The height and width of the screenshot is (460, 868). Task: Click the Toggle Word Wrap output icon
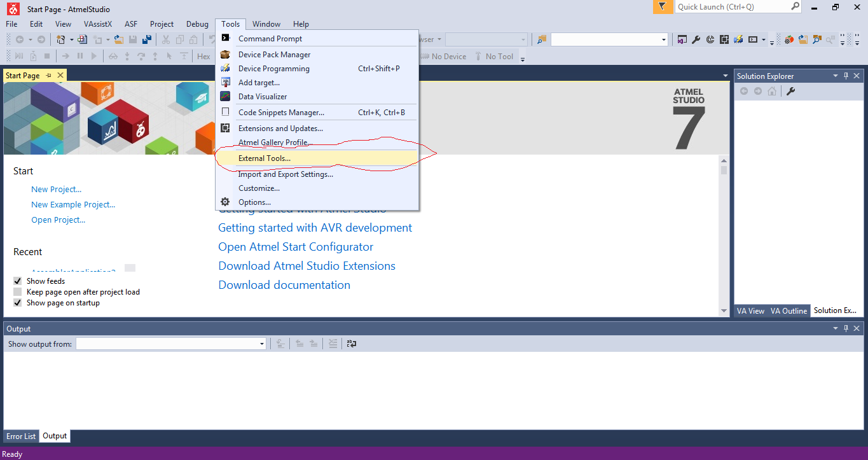click(x=352, y=344)
